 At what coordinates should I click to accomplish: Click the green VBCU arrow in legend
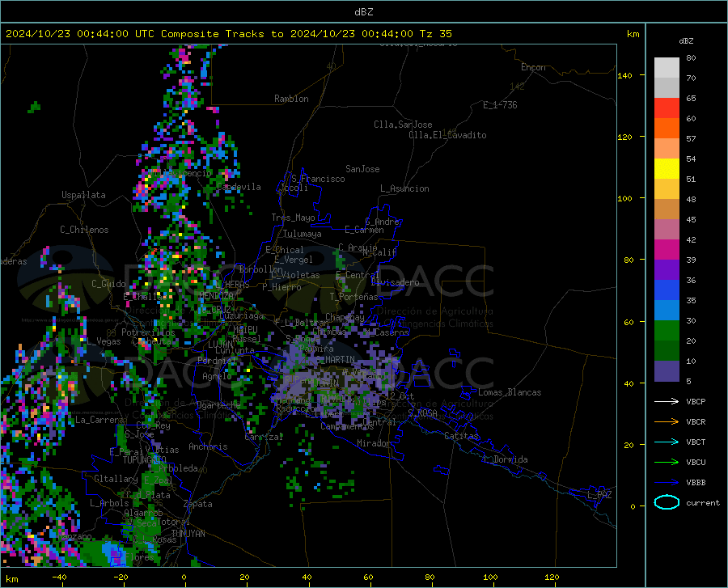[667, 463]
